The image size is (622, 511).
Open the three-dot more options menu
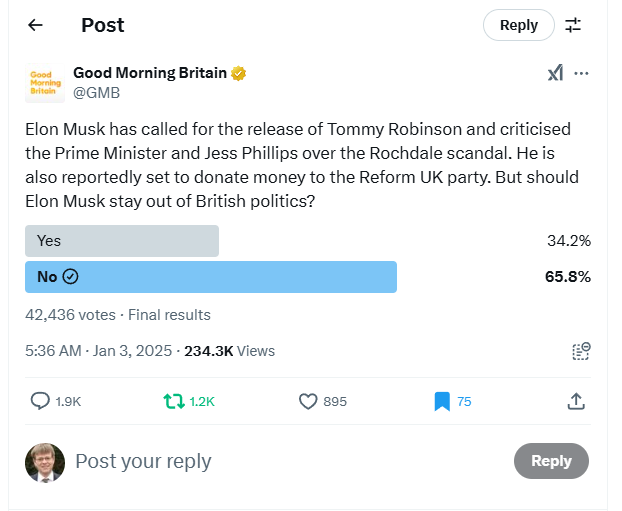[x=582, y=73]
